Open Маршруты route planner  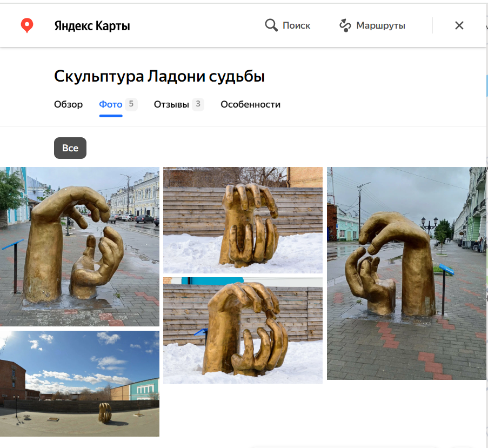point(380,25)
